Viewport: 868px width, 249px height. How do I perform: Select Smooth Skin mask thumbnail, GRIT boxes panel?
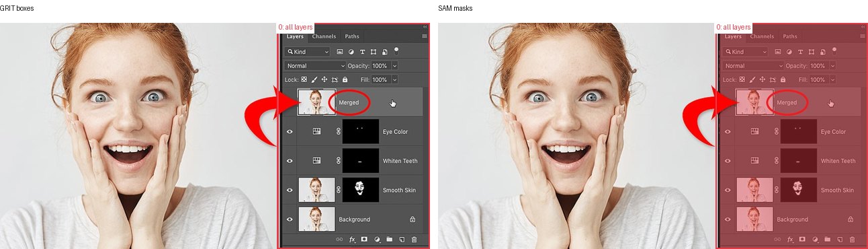361,190
